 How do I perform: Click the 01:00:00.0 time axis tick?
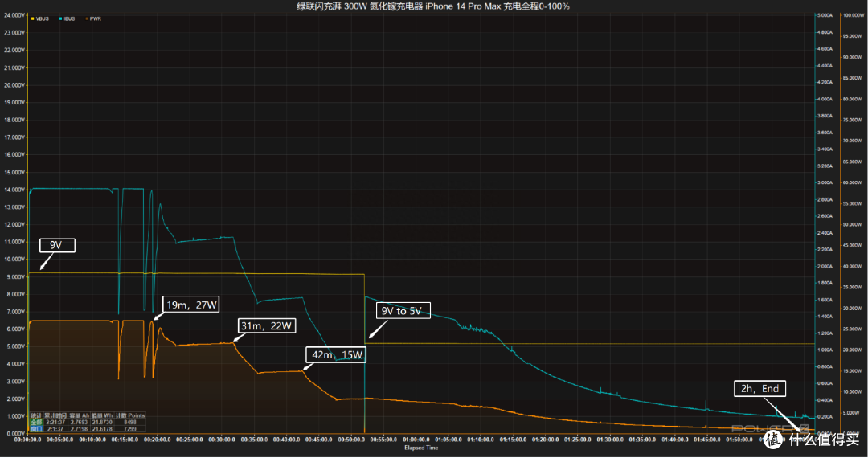[x=416, y=440]
